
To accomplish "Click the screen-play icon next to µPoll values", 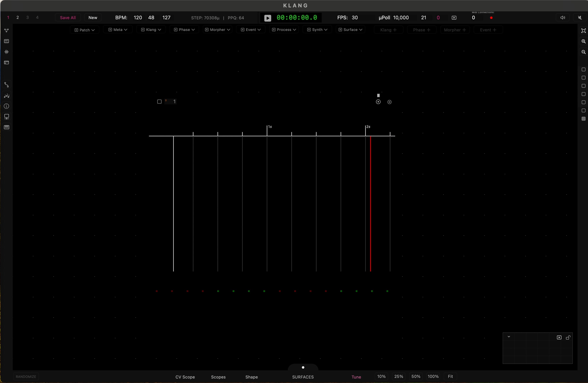I will (x=454, y=18).
